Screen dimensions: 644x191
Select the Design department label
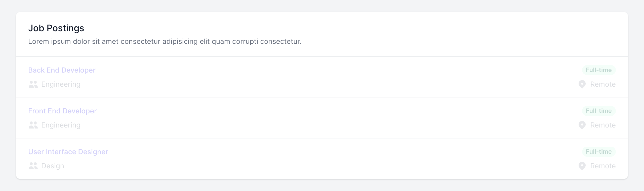pyautogui.click(x=53, y=166)
